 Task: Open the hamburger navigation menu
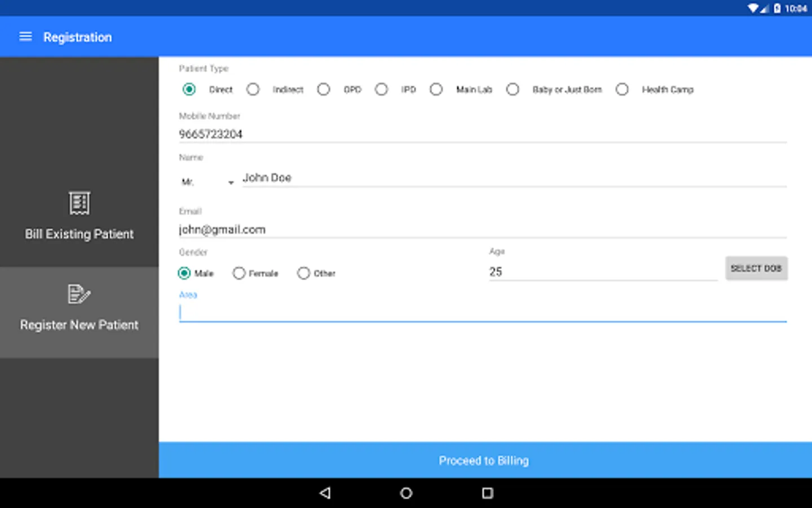pos(25,37)
